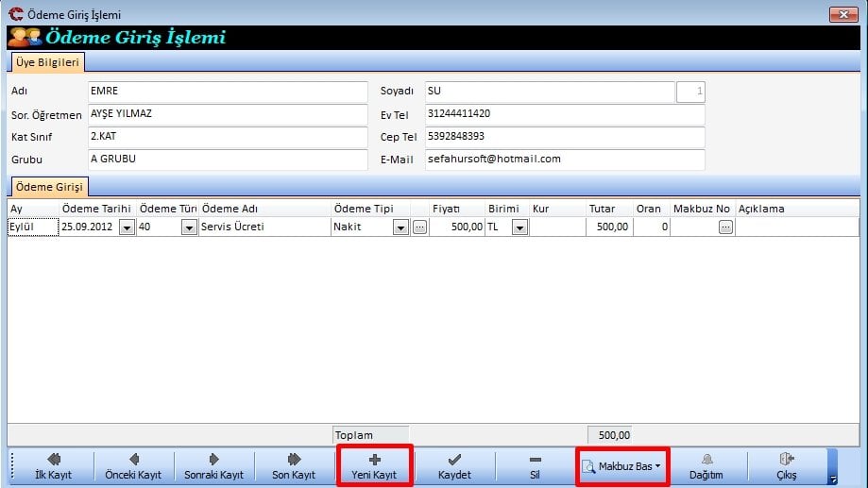Expand the Ödeme Tarihi date picker
Screen dimensions: 868x488
[127, 227]
